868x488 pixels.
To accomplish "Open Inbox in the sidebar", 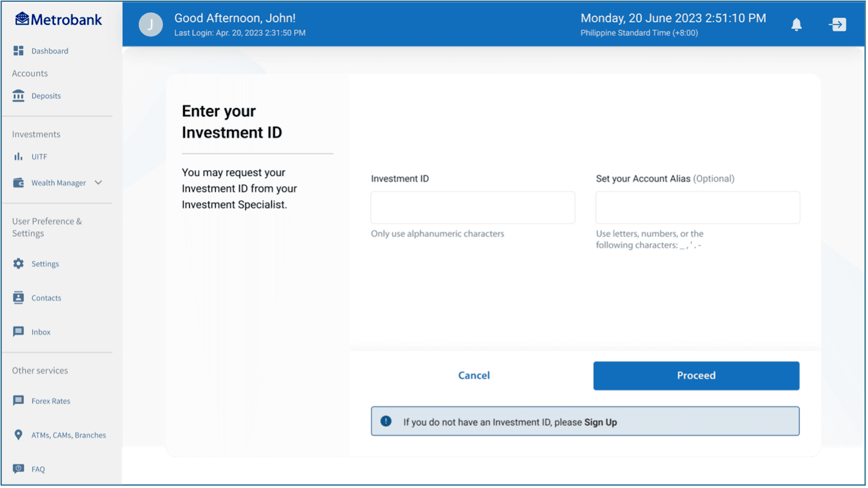I will coord(41,332).
